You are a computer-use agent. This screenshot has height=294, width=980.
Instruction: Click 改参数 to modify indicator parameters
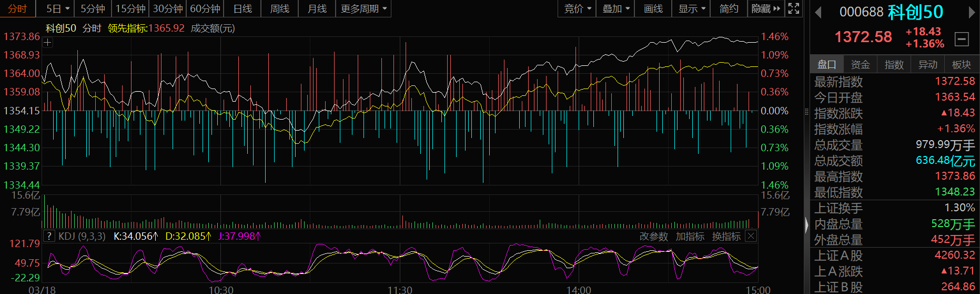653,237
